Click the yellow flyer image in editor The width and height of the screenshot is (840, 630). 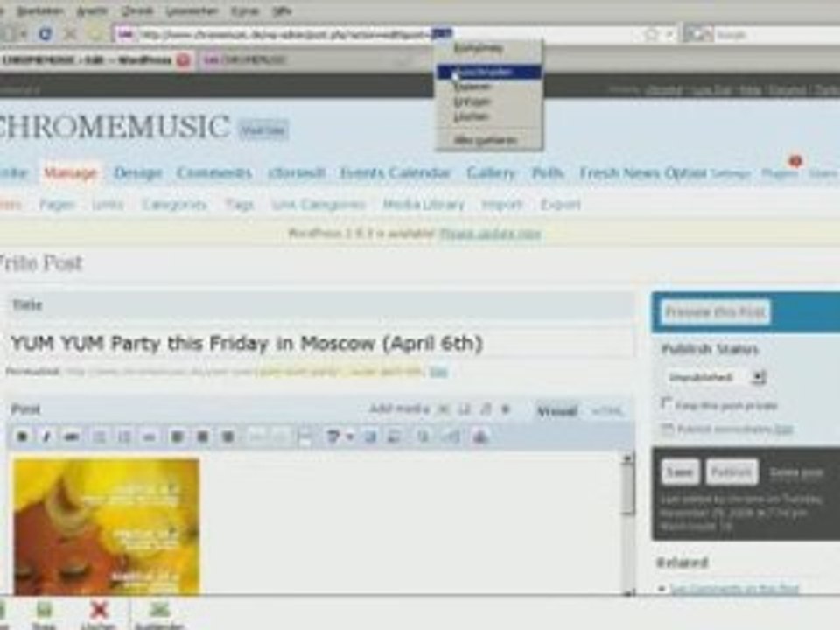106,526
